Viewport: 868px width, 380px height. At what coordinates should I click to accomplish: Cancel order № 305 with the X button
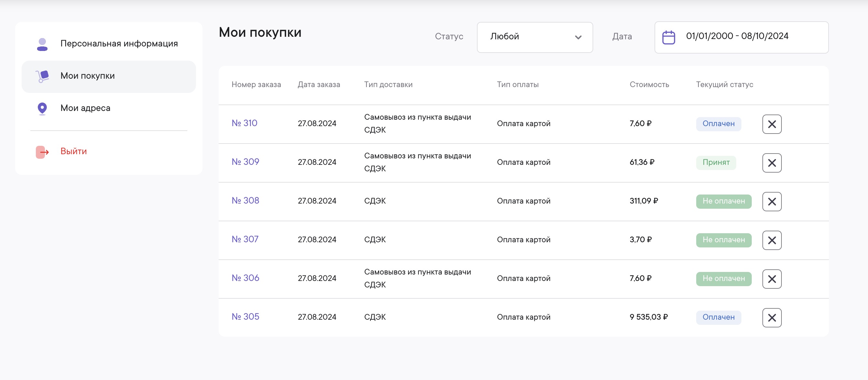[772, 318]
